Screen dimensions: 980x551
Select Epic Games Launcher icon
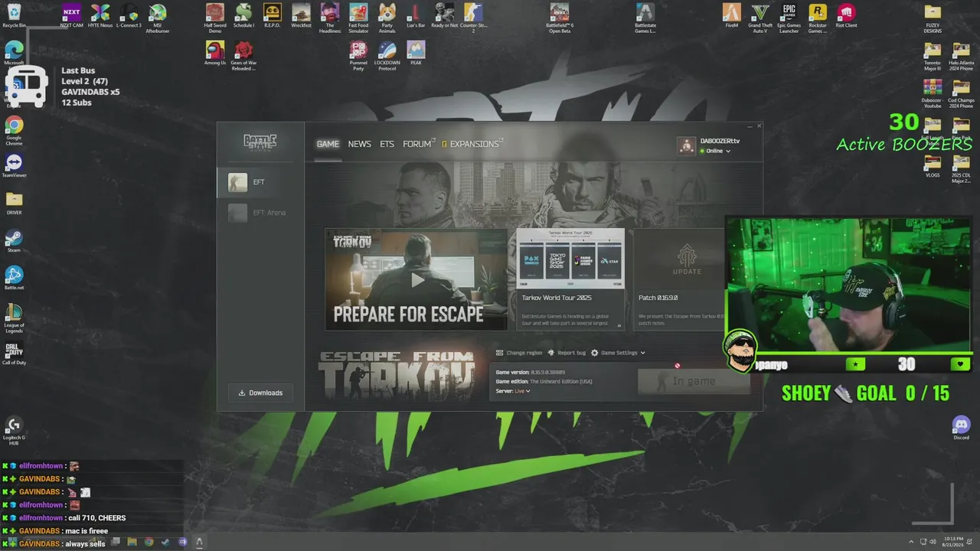coord(789,18)
